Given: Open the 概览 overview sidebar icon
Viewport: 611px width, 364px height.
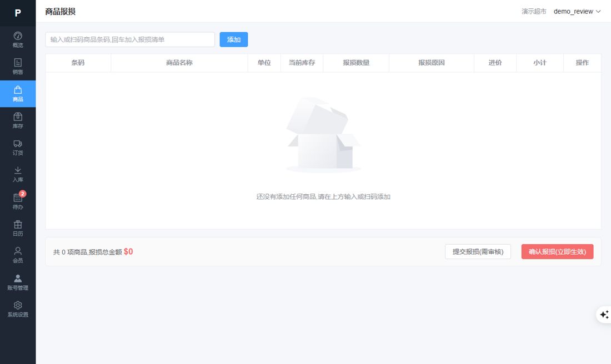Looking at the screenshot, I should coord(18,40).
